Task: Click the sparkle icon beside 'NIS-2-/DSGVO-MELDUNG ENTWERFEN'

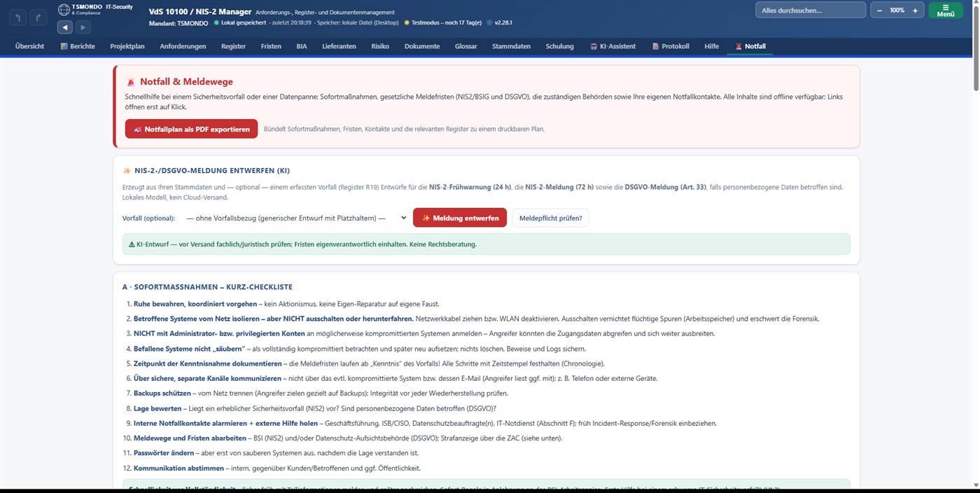Action: click(127, 170)
